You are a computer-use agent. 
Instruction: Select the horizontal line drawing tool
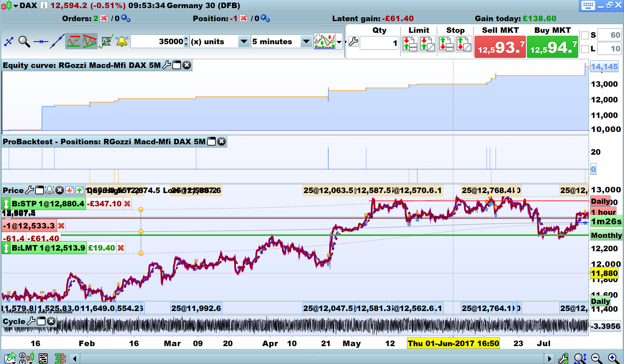pos(41,42)
